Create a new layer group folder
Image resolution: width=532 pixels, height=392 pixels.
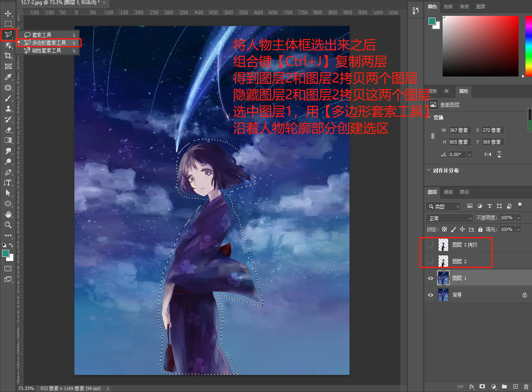pyautogui.click(x=504, y=386)
